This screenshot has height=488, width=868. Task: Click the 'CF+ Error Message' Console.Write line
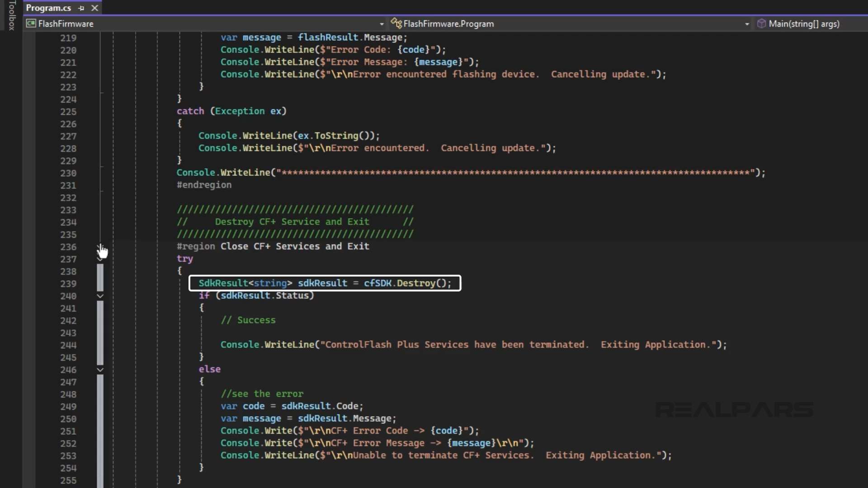click(x=377, y=443)
